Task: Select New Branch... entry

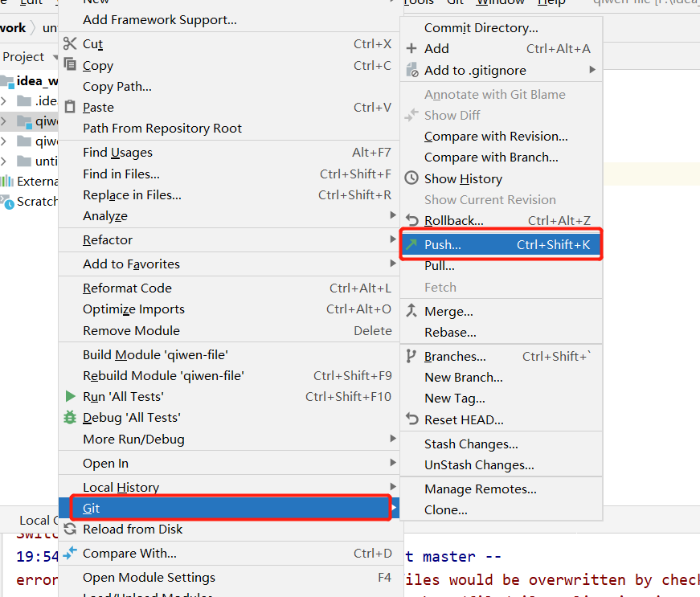Action: [x=501, y=378]
